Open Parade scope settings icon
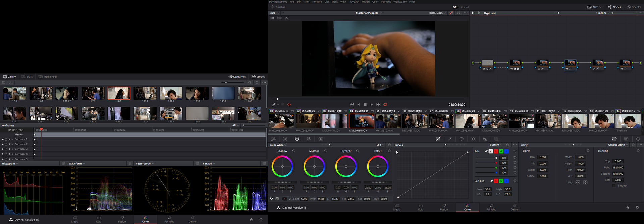 click(x=264, y=164)
